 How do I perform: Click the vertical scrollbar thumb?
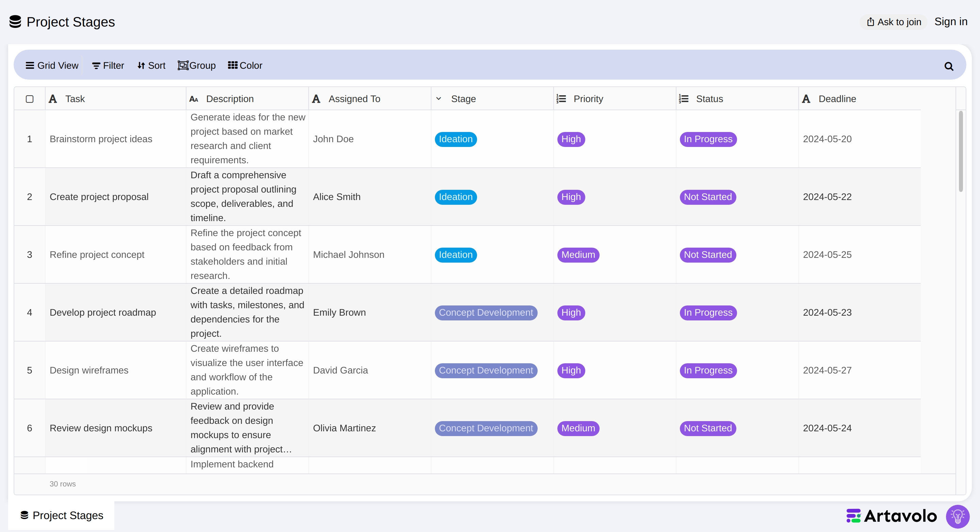(961, 151)
